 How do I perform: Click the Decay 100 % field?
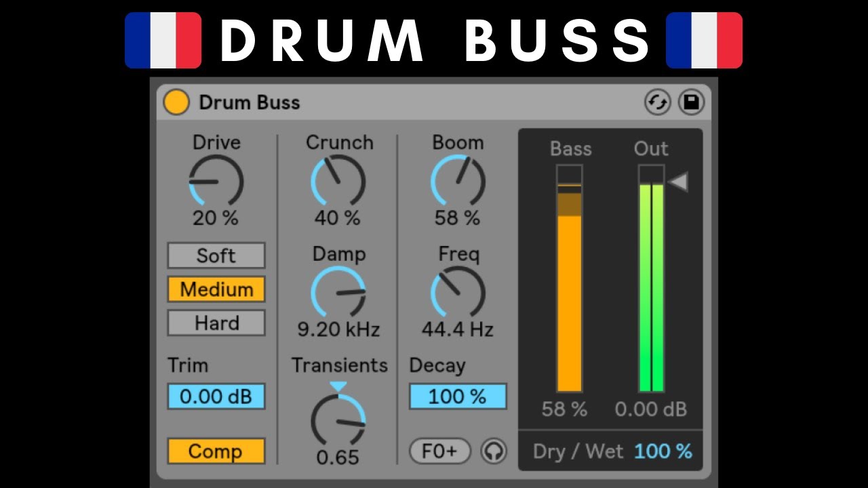click(x=458, y=396)
